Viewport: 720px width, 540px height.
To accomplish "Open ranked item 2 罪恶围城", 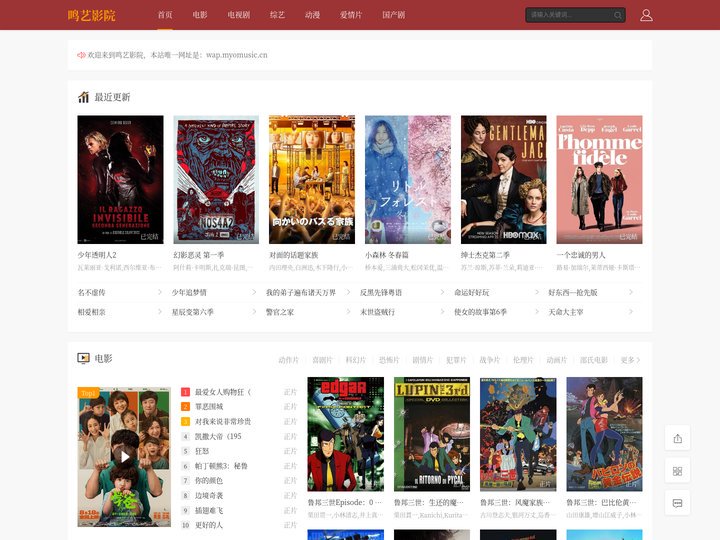I will (x=209, y=407).
